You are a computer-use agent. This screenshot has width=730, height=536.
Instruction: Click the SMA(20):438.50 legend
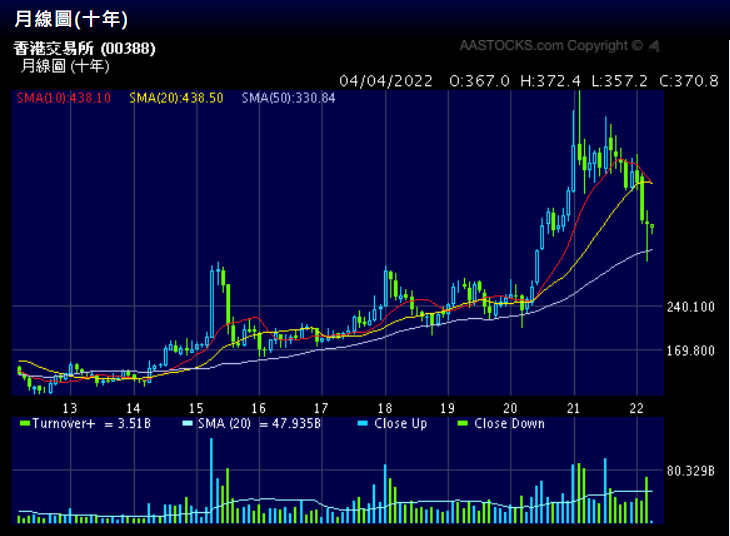[176, 98]
